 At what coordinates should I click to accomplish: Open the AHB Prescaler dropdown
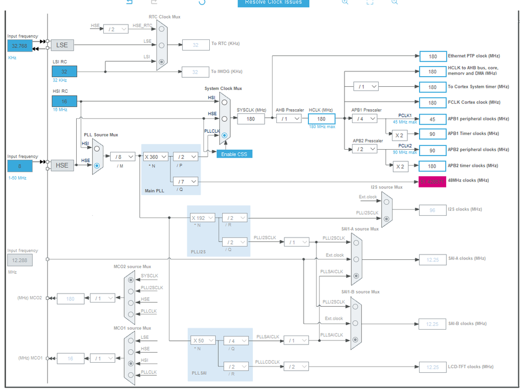coord(289,119)
